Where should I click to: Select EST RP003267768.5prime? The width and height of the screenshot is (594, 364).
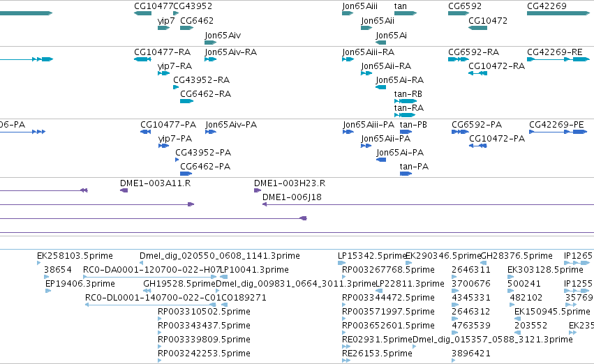pyautogui.click(x=344, y=277)
